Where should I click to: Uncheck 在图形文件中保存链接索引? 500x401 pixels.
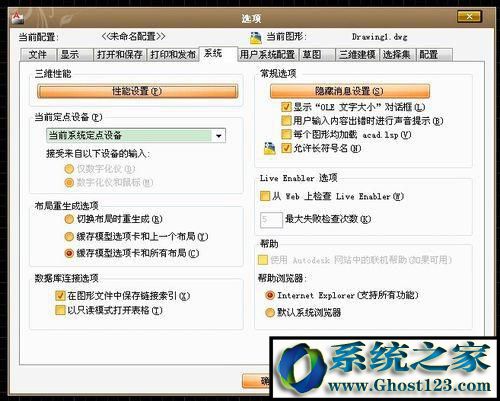(x=60, y=295)
